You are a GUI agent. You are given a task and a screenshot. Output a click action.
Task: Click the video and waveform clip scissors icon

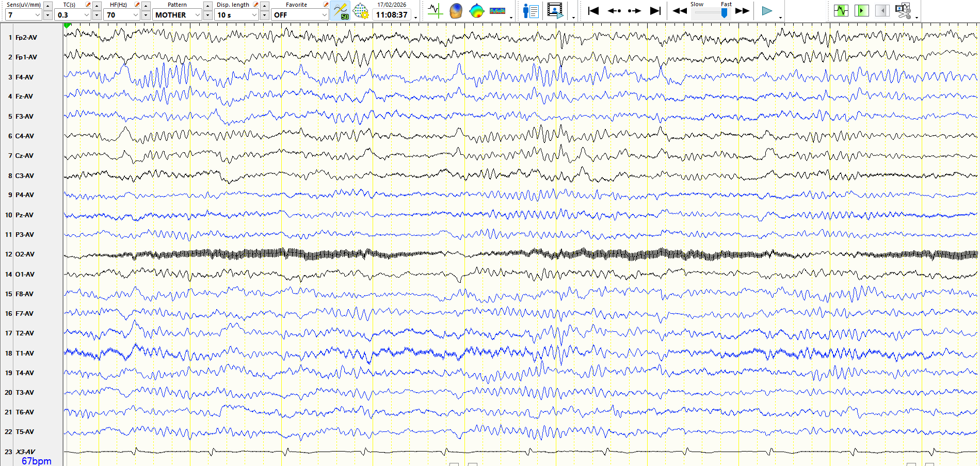[x=903, y=11]
